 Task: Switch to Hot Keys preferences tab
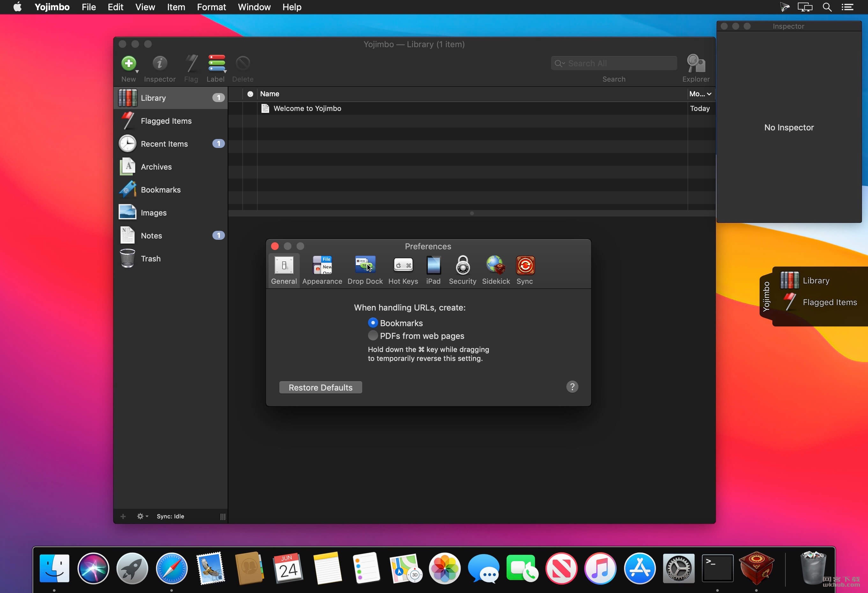pyautogui.click(x=403, y=271)
